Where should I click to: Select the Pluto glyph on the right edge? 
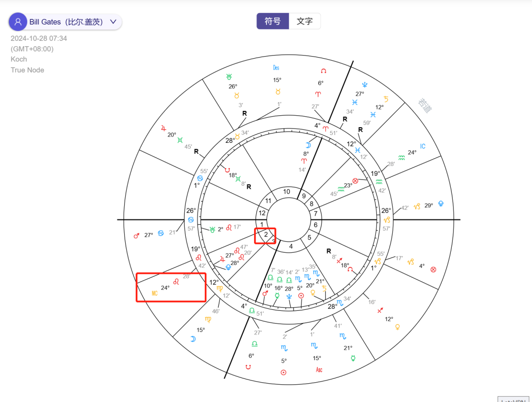pyautogui.click(x=440, y=203)
